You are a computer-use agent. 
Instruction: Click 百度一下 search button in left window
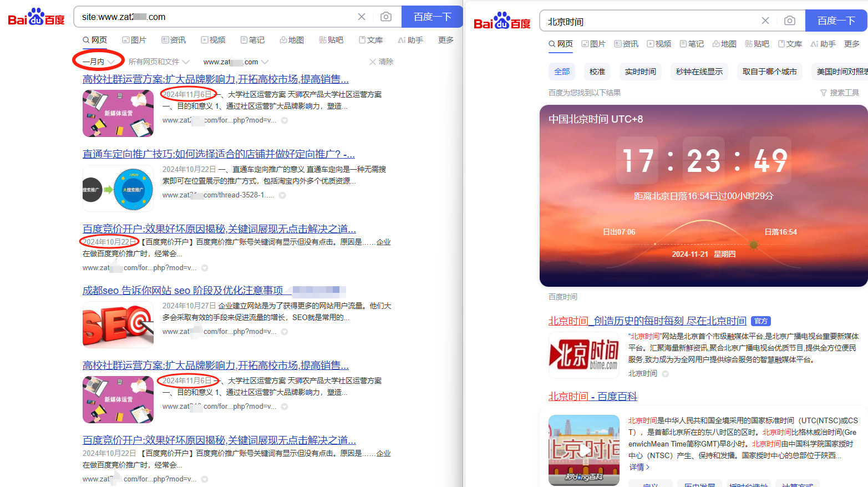432,17
